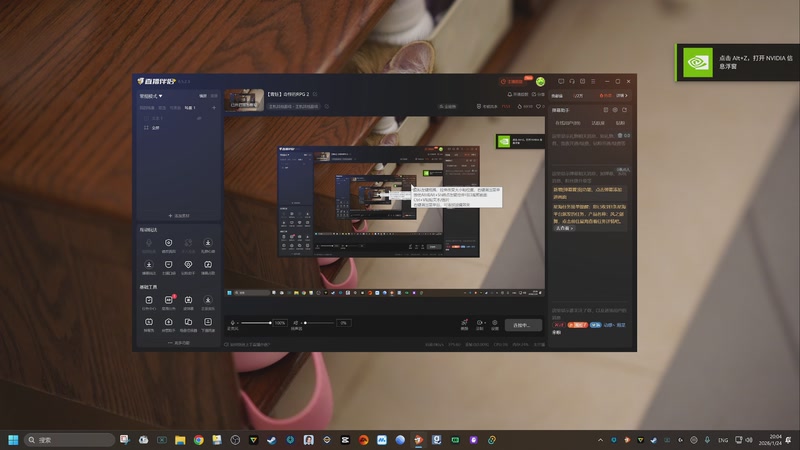This screenshot has height=450, width=800.
Task: Click the blue tag at panel bottom
Action: (595, 325)
